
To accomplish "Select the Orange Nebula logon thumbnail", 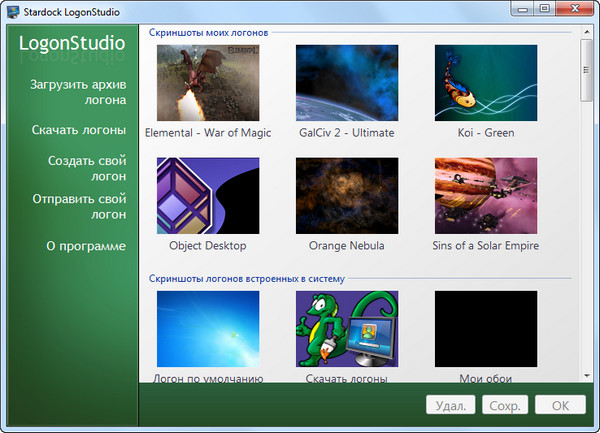I will (x=347, y=195).
